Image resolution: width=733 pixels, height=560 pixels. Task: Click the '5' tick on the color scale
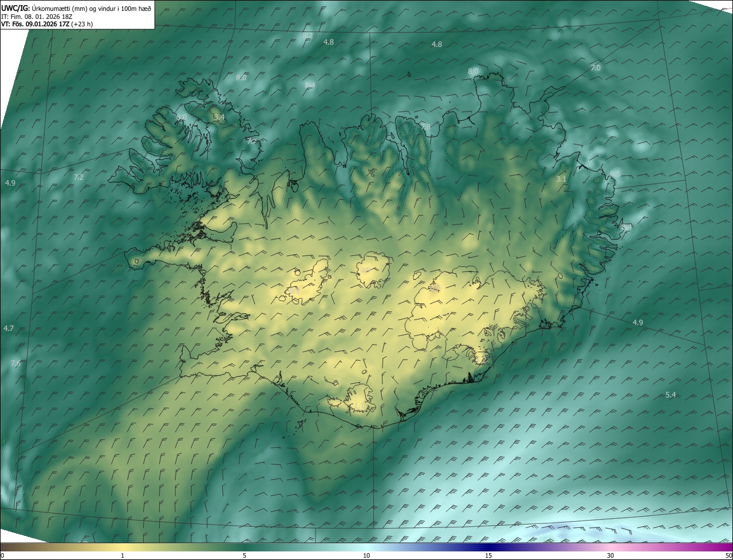[x=245, y=555]
